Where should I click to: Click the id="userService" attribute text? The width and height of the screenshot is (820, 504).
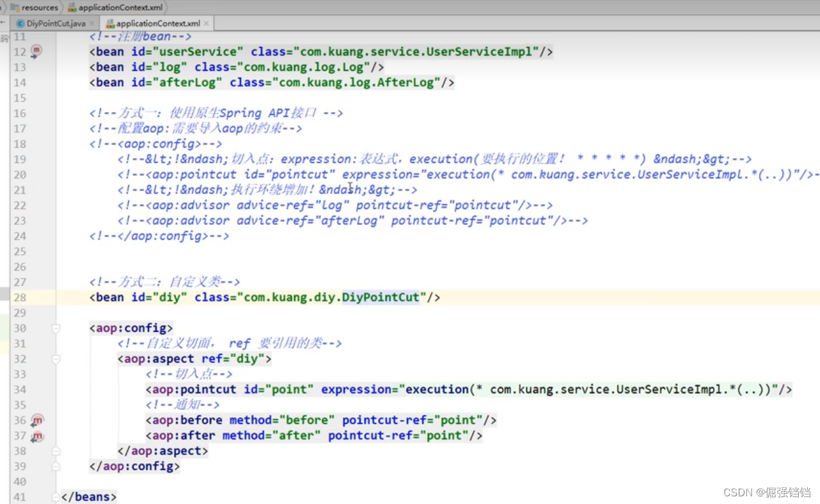187,52
